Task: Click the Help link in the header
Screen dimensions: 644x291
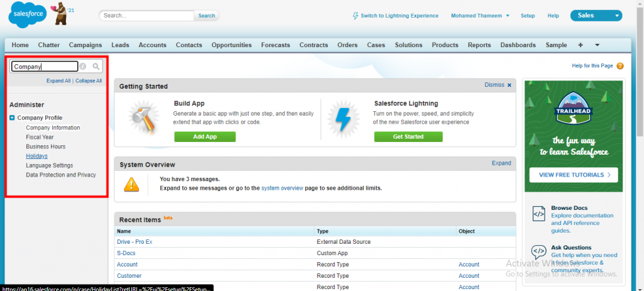Action: point(553,16)
